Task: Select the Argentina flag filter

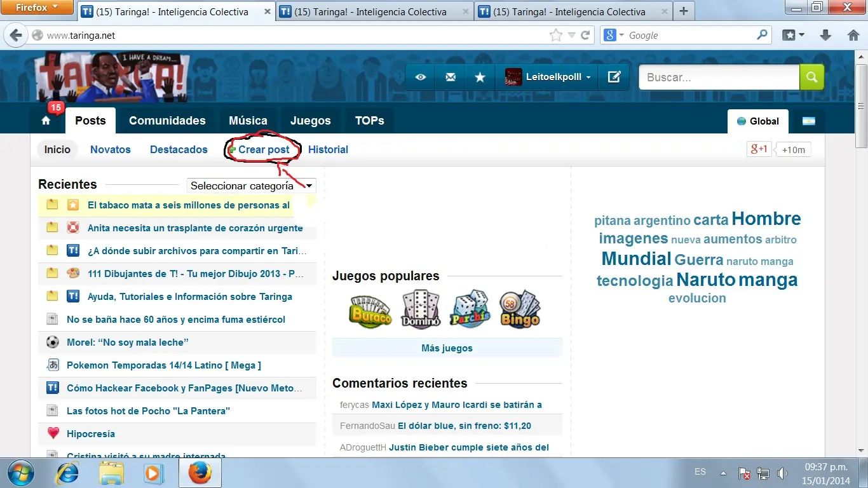Action: point(808,121)
